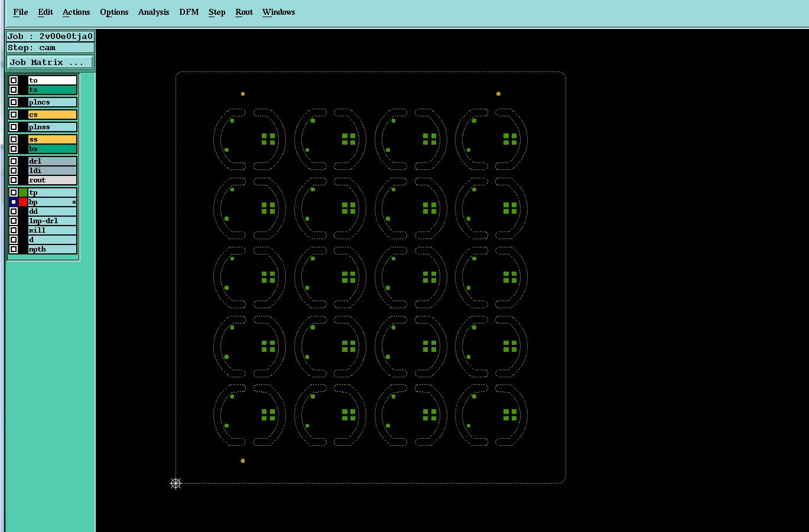809x532 pixels.
Task: Click the Step: cam label
Action: point(50,48)
